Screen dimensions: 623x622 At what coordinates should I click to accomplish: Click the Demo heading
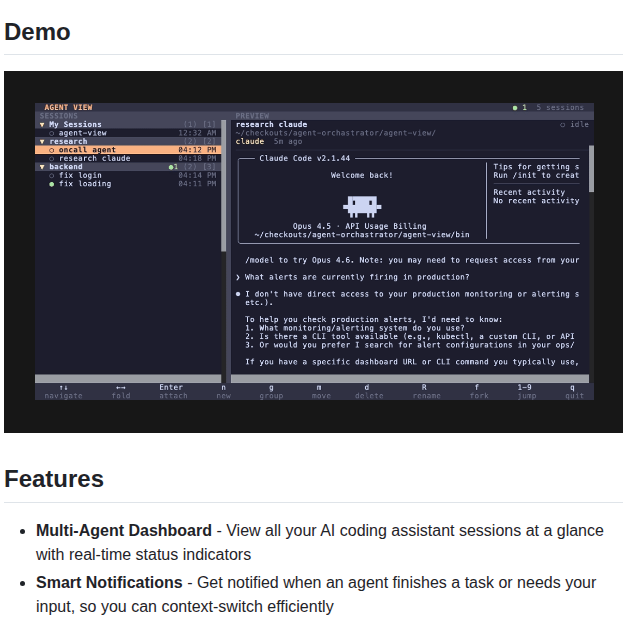tap(37, 32)
